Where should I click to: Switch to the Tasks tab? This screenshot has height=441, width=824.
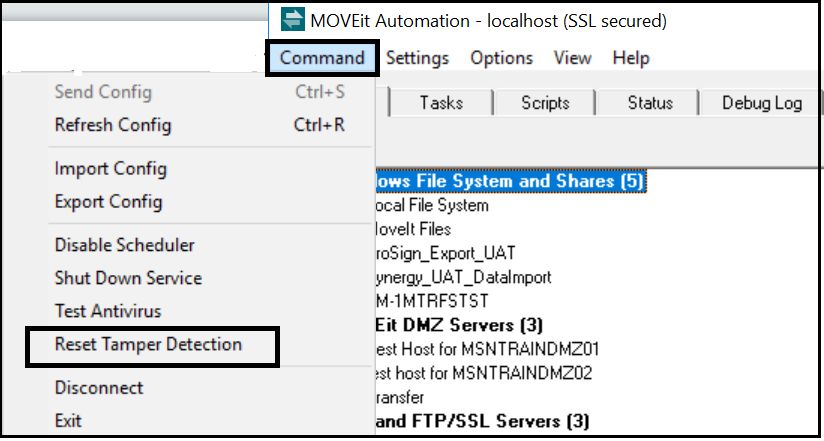[441, 102]
